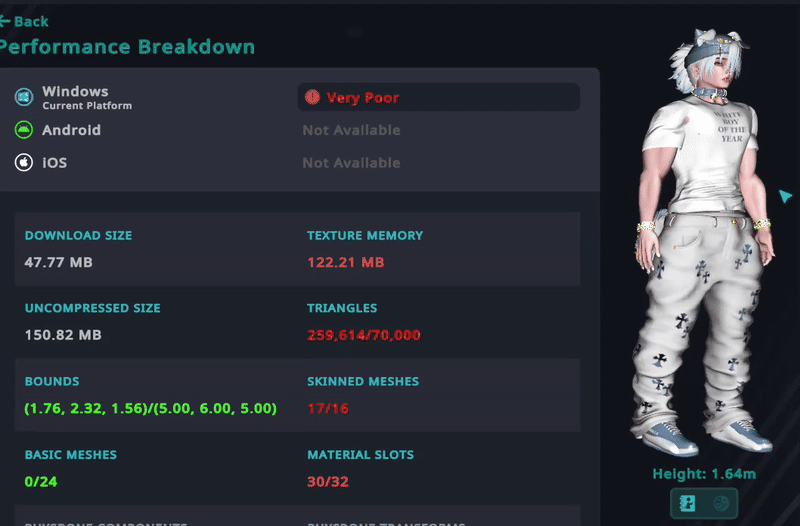
Task: Click the Windows platform icon
Action: (x=23, y=97)
